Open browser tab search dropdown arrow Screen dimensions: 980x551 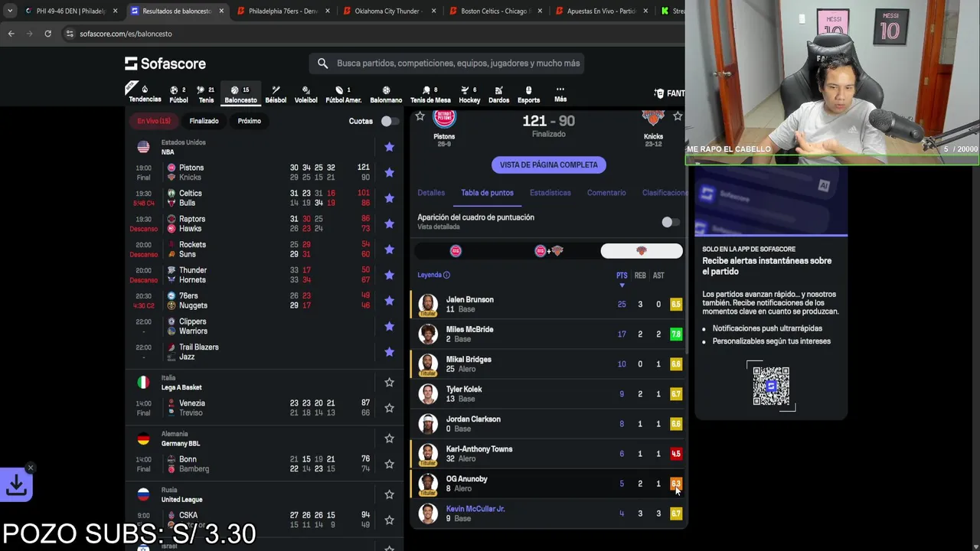click(x=10, y=11)
